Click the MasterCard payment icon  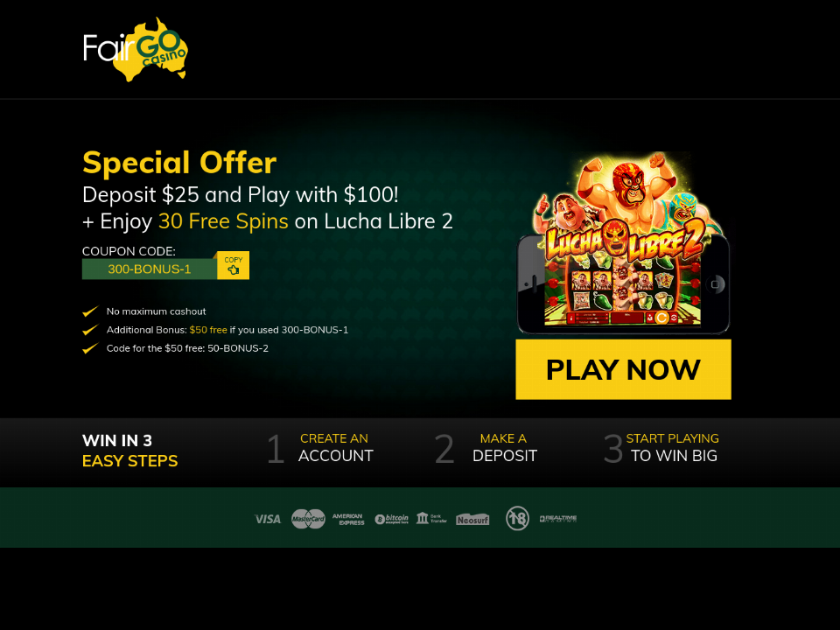tap(308, 519)
